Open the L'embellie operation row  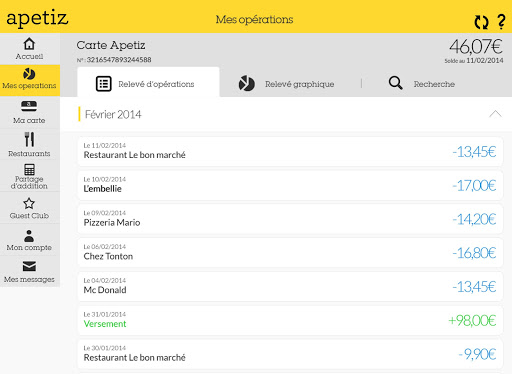[x=290, y=185]
